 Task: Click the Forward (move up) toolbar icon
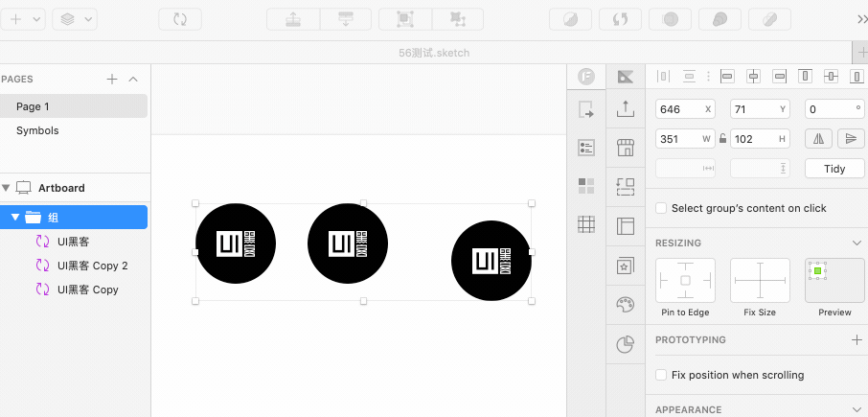point(293,19)
